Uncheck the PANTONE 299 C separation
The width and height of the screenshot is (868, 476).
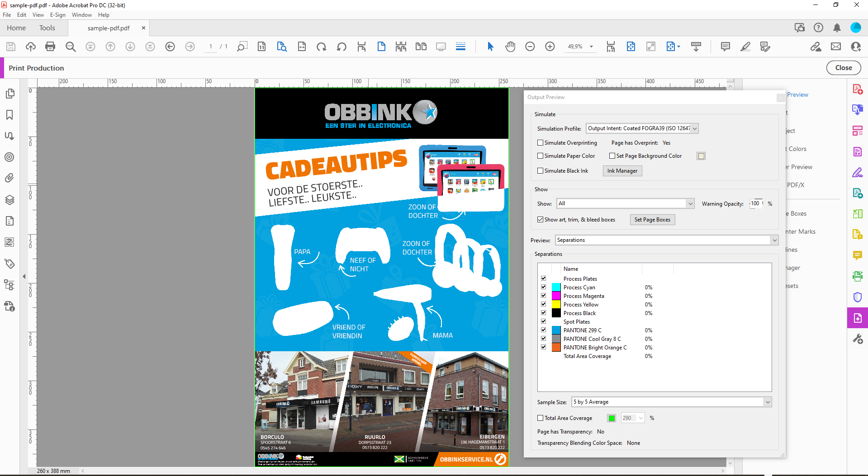point(543,330)
